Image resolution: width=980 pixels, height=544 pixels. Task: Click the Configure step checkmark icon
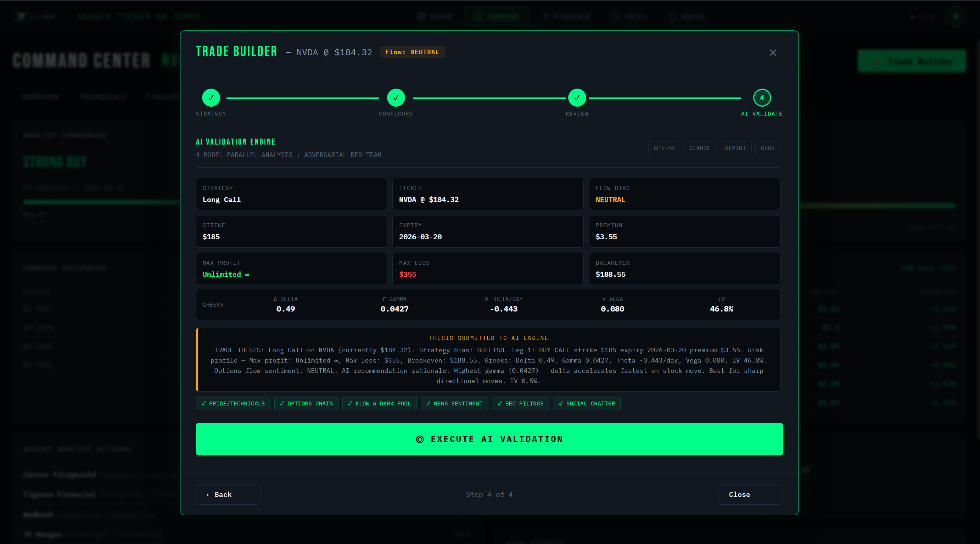(x=396, y=98)
